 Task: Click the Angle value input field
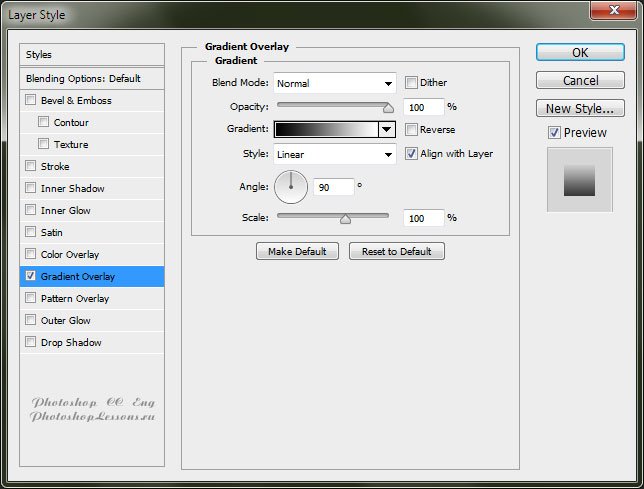pyautogui.click(x=334, y=187)
